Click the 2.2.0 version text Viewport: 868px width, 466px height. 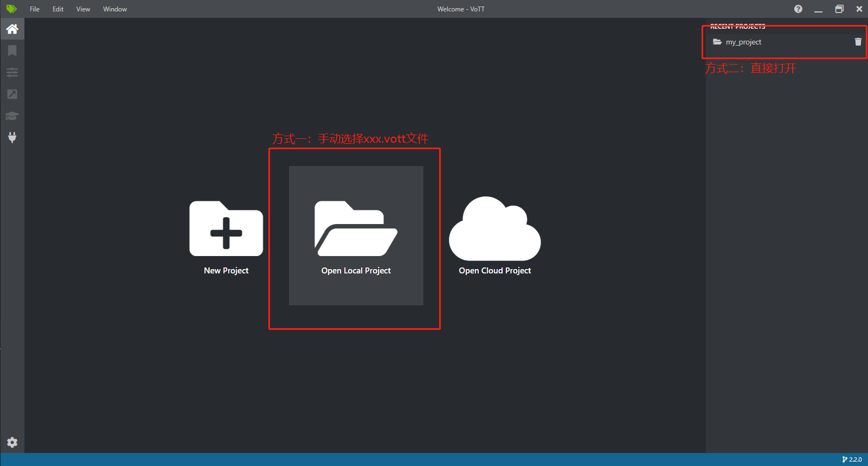point(856,459)
